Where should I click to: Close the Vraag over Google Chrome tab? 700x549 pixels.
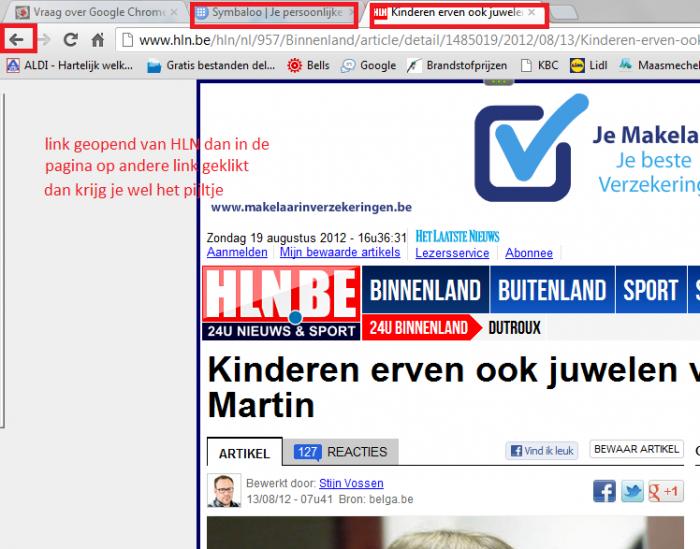pos(174,12)
